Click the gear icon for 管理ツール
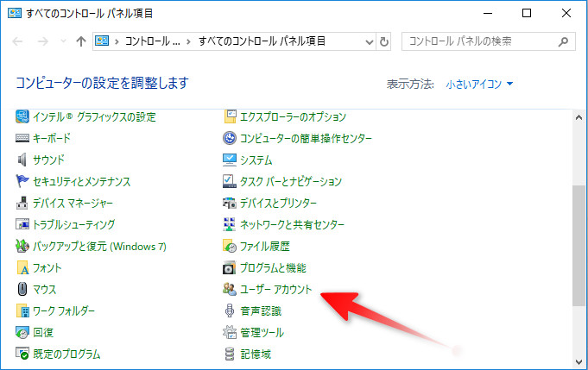 230,332
